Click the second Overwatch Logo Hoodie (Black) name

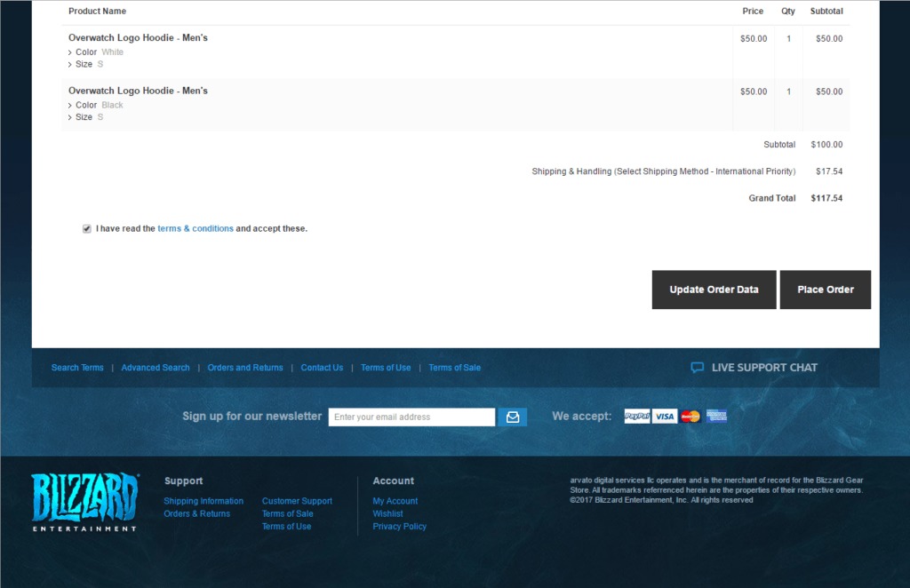coord(138,91)
